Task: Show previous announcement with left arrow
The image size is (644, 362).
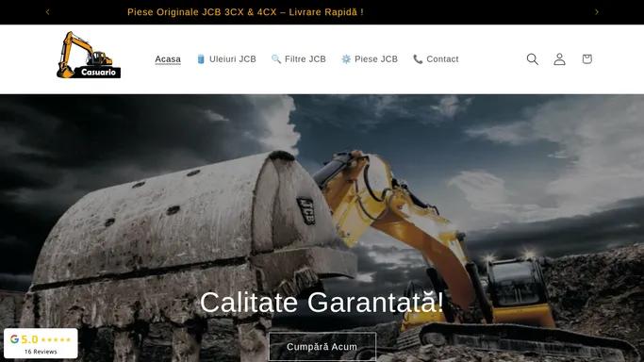Action: point(48,12)
